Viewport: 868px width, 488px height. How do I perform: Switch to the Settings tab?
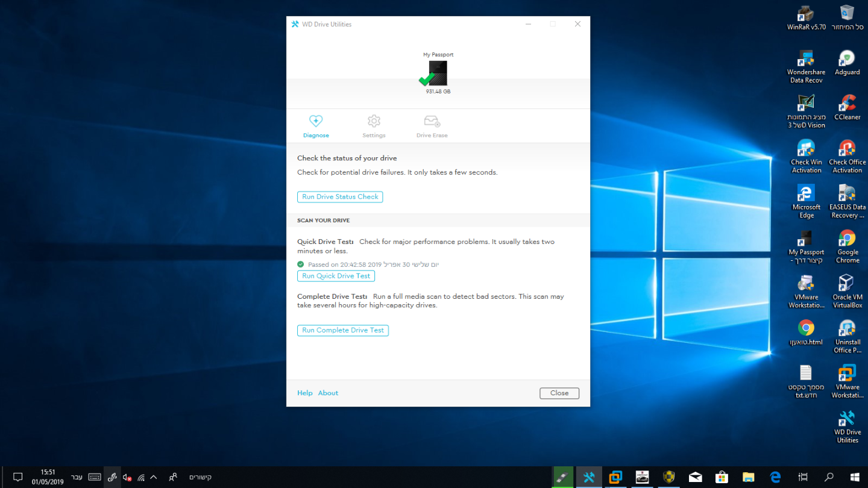pyautogui.click(x=374, y=127)
